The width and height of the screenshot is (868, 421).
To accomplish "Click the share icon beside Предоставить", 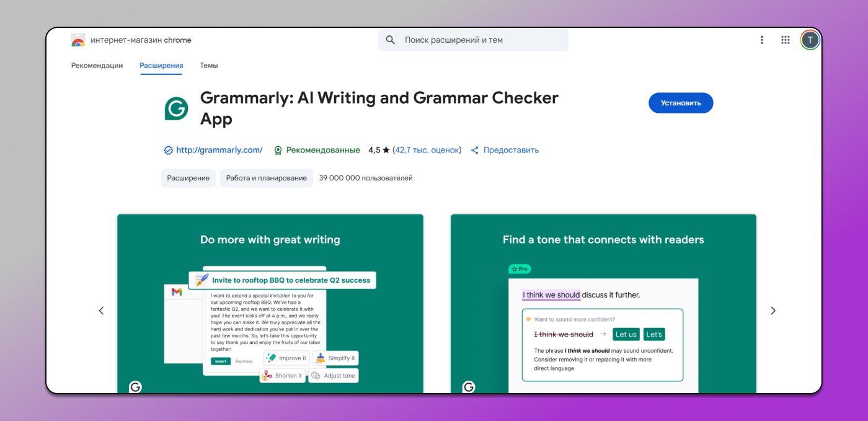I will [x=474, y=150].
